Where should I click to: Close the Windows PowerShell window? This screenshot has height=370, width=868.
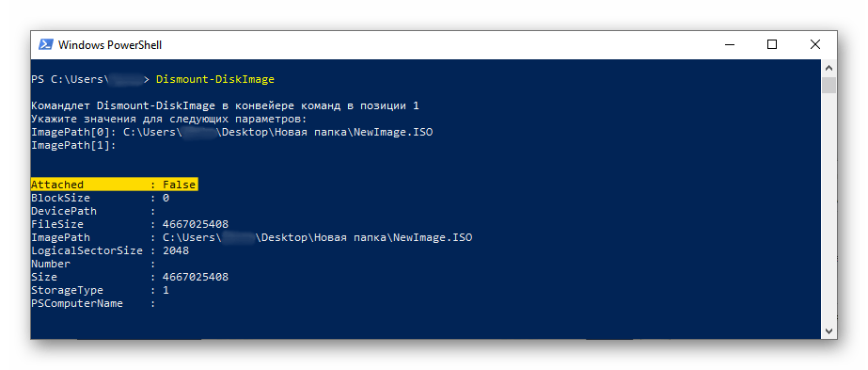(x=814, y=45)
